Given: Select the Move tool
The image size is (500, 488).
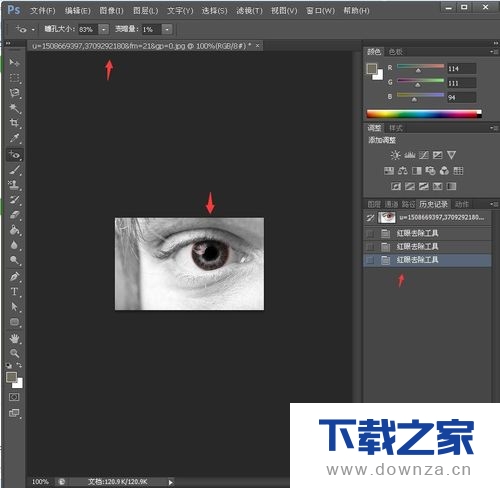Looking at the screenshot, I should pyautogui.click(x=14, y=62).
